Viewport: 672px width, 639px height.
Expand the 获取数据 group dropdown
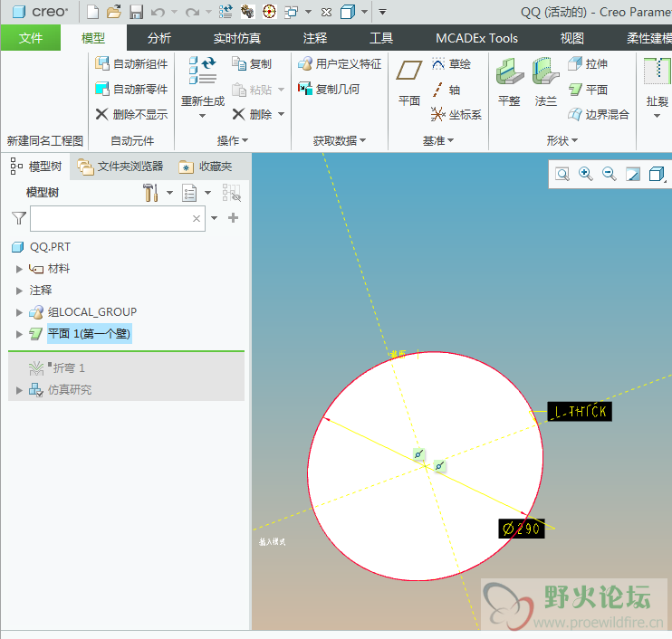[339, 140]
